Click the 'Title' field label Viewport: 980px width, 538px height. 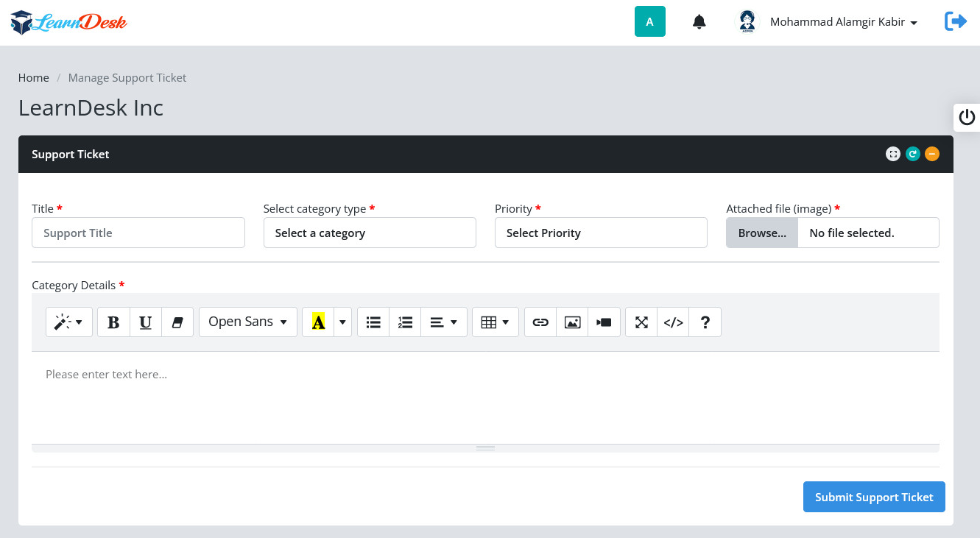tap(43, 208)
